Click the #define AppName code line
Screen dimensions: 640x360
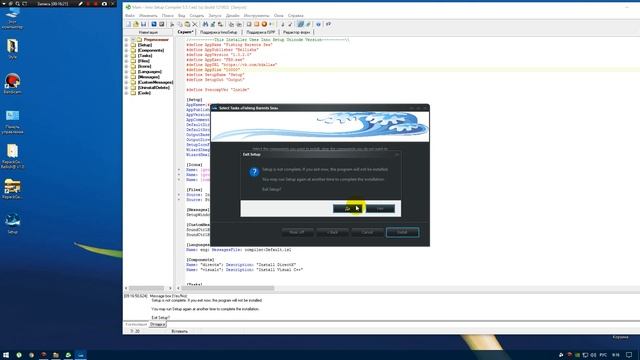pos(229,45)
